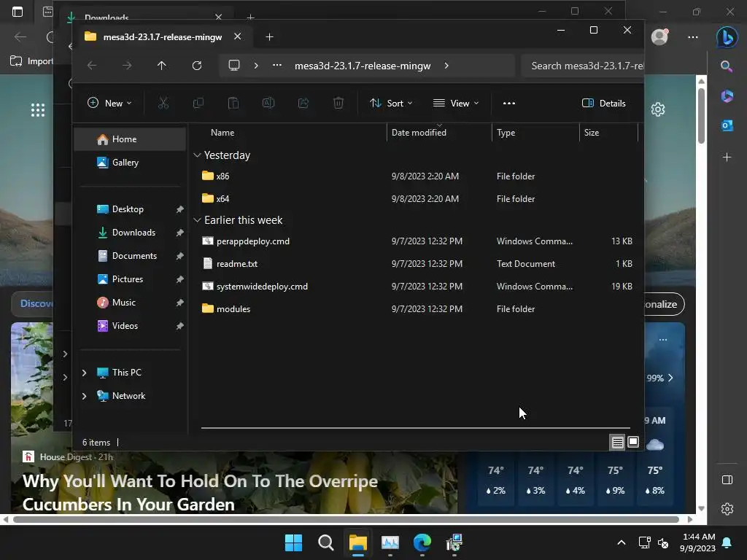Screen dimensions: 747x560
Task: Click chevron after PC icon in address bar
Action: coord(256,66)
